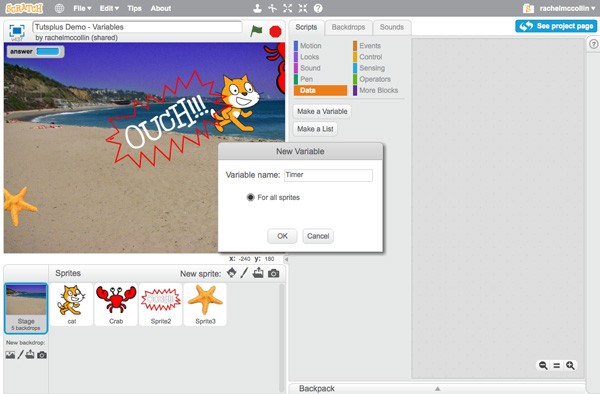
Task: Stop project with the red stop sign
Action: click(x=275, y=31)
